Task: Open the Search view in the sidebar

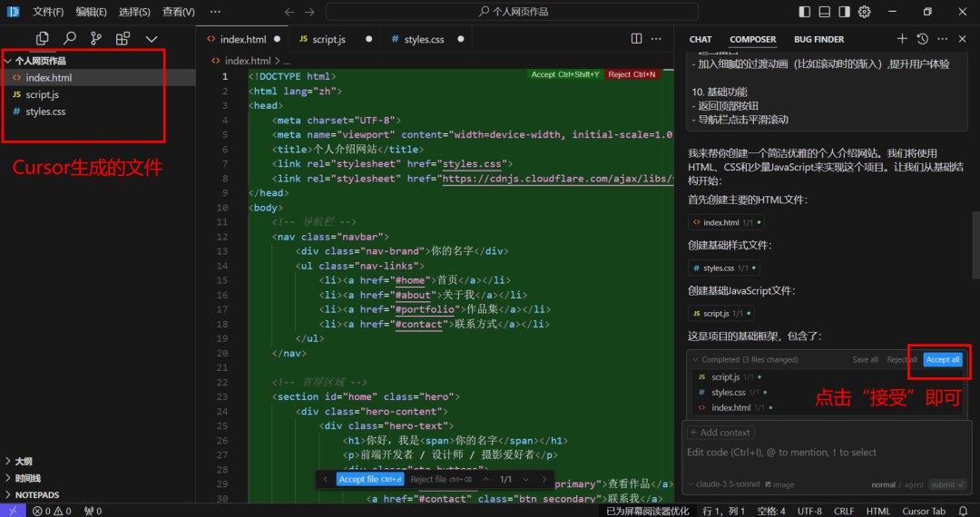Action: (x=69, y=38)
